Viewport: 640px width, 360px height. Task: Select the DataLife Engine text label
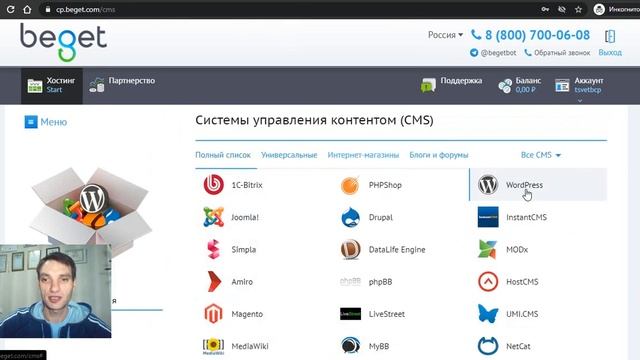tap(397, 249)
